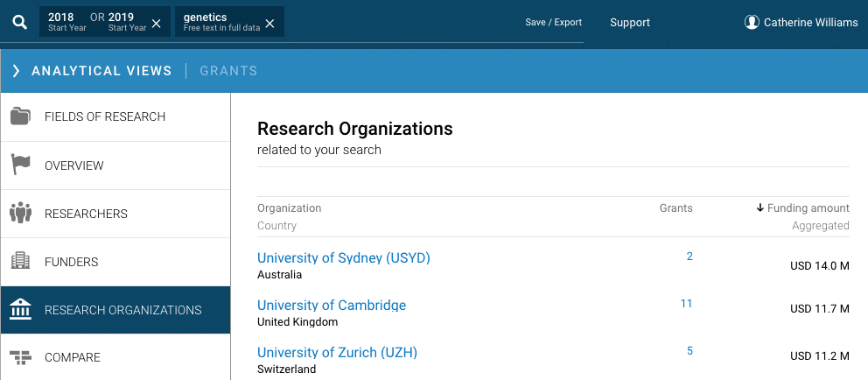Open the Funders building icon
Image resolution: width=868 pixels, height=380 pixels.
pyautogui.click(x=20, y=261)
